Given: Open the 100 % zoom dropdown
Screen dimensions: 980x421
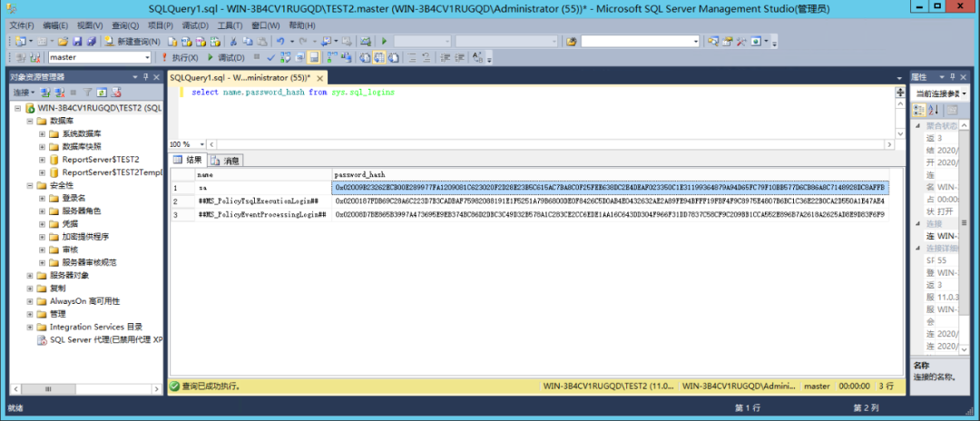Looking at the screenshot, I should (x=201, y=144).
